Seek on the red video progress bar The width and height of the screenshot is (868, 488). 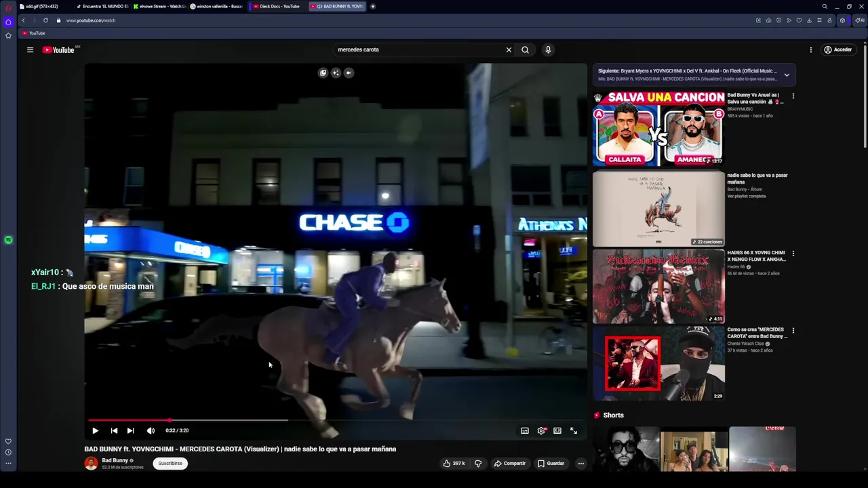pos(336,420)
